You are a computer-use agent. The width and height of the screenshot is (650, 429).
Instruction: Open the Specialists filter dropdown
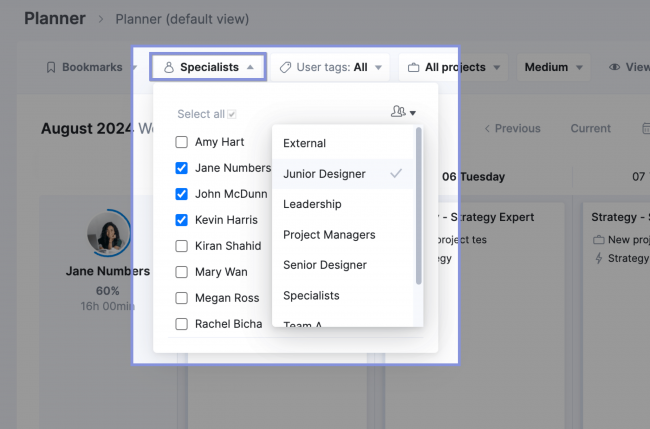click(208, 67)
